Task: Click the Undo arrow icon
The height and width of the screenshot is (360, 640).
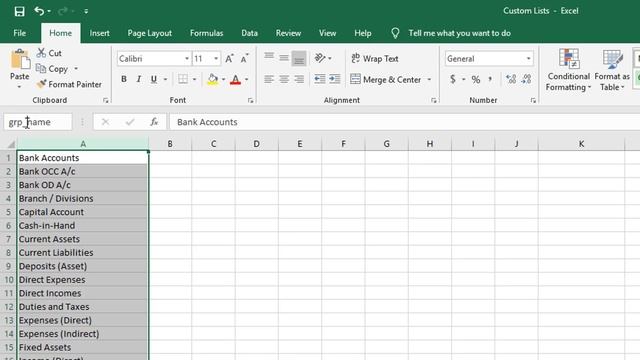Action: click(x=39, y=11)
